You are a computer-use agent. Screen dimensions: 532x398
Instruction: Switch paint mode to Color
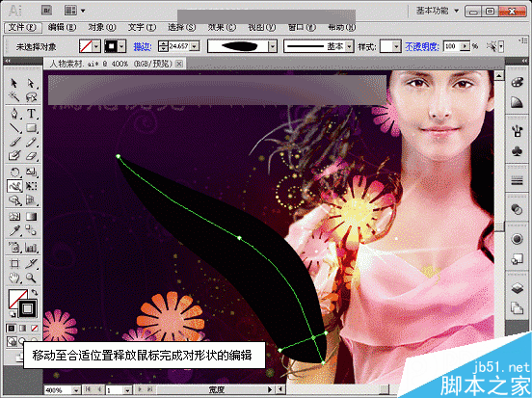[x=12, y=329]
